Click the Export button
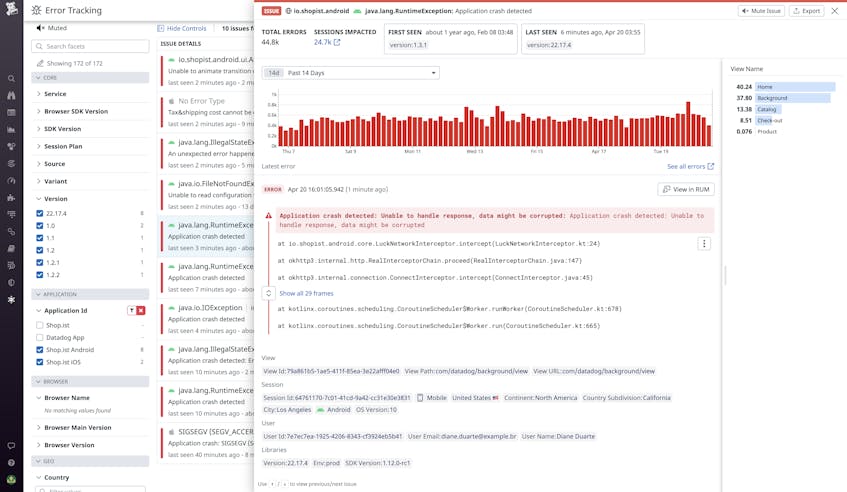The image size is (847, 492). [x=807, y=11]
